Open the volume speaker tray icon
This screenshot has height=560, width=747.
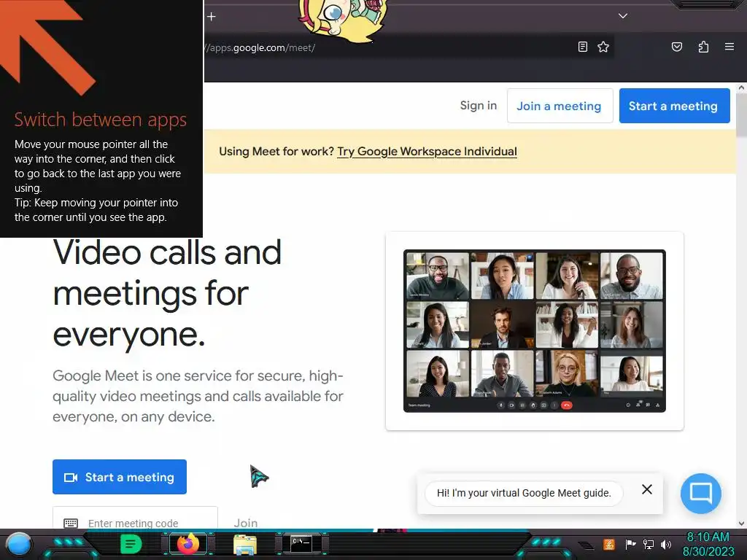point(666,544)
